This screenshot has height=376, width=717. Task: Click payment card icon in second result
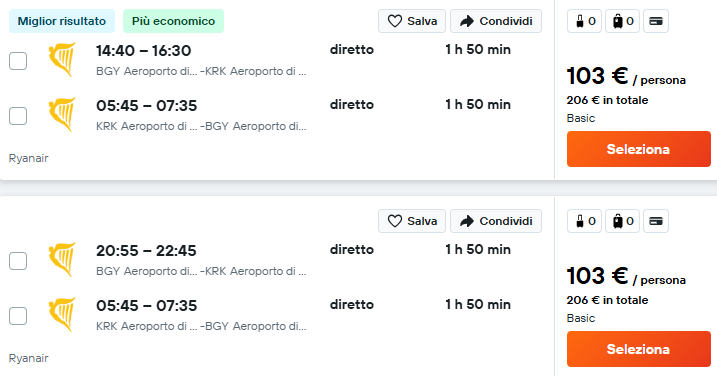656,221
